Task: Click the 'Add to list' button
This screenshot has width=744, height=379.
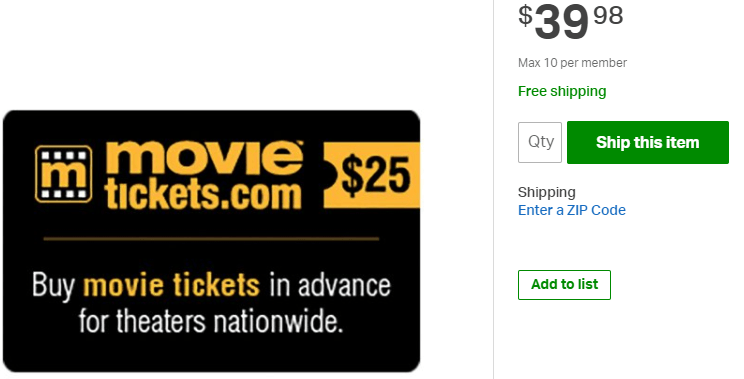Action: (x=564, y=285)
